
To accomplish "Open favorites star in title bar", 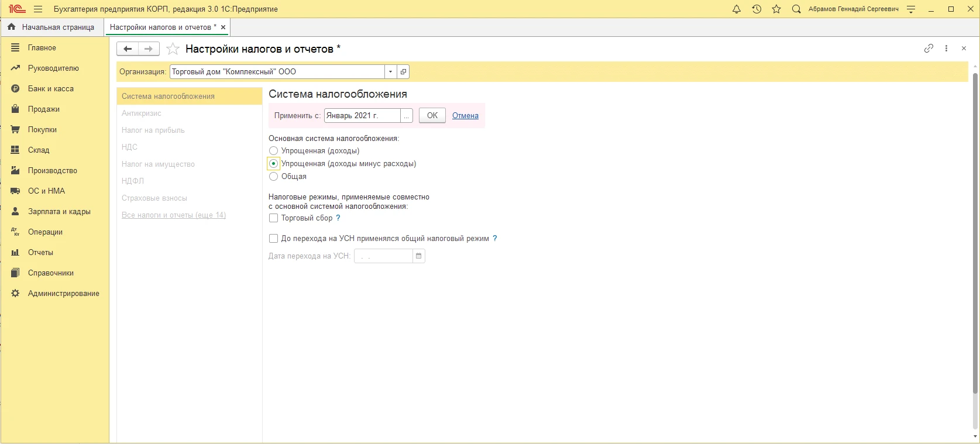I will click(x=776, y=9).
